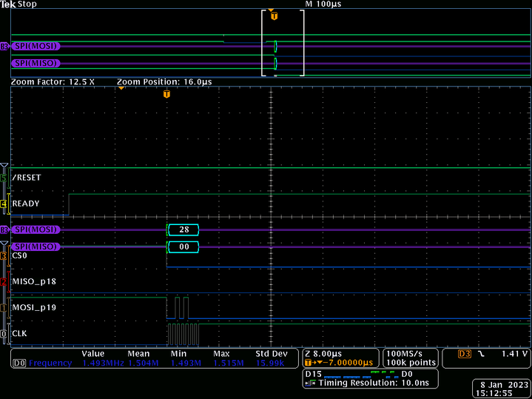
Task: Click the trigger T marker in overview window
Action: click(275, 16)
